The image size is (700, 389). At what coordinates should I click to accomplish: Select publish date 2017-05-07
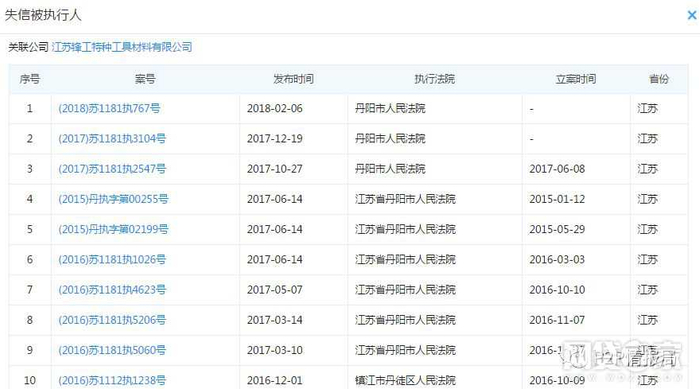275,290
